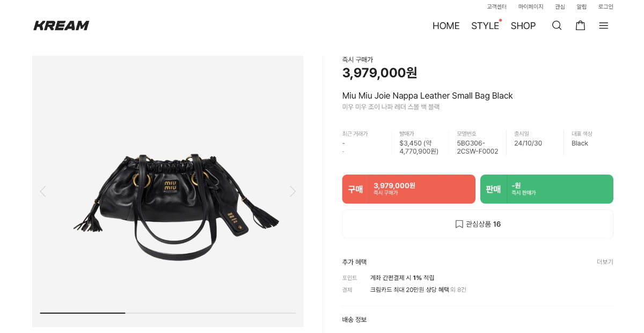Show the next product image
This screenshot has width=644, height=333.
[292, 191]
